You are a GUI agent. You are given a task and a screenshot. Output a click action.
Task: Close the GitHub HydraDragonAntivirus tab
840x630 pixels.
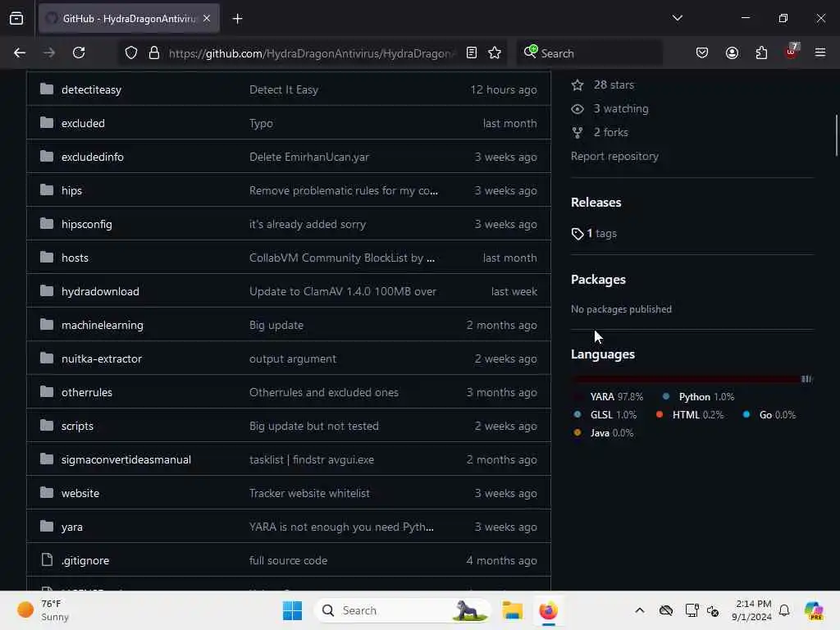click(x=207, y=19)
